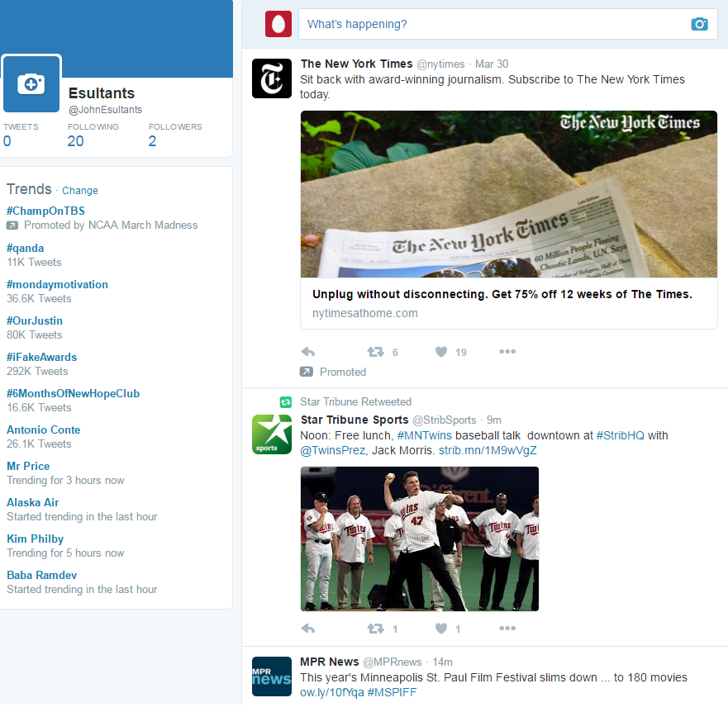Open the Star Tribune Sports avatar
This screenshot has height=712, width=728.
[x=272, y=434]
